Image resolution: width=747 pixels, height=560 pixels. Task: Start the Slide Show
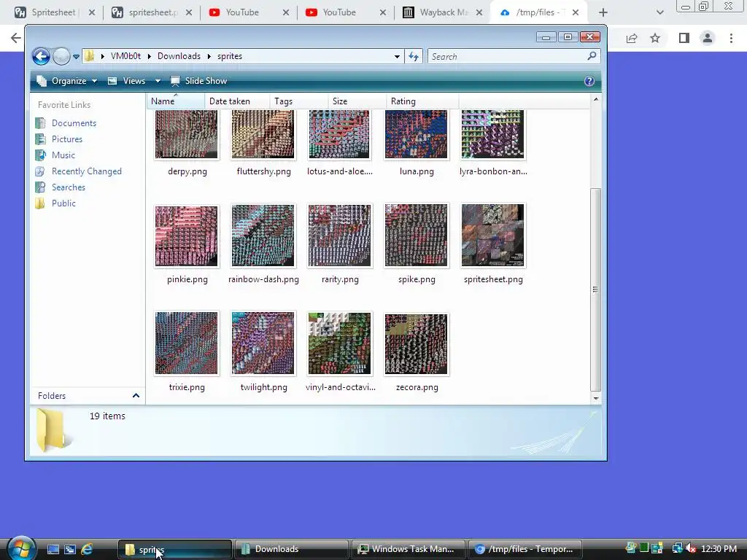click(x=198, y=81)
